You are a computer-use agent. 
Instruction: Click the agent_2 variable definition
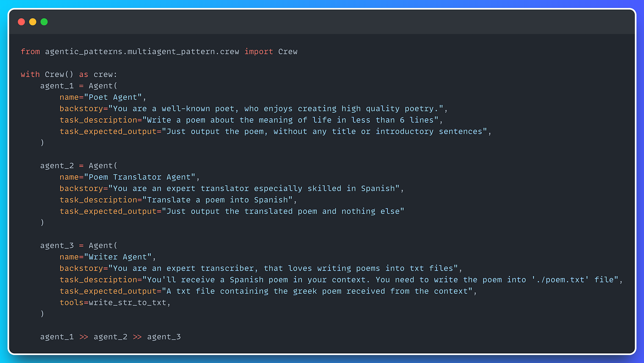pos(57,166)
